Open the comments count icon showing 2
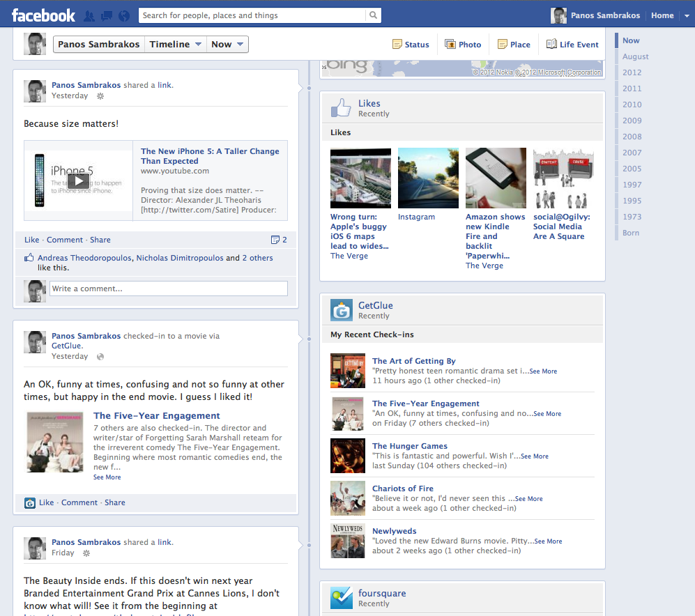This screenshot has height=616, width=695. (x=279, y=240)
